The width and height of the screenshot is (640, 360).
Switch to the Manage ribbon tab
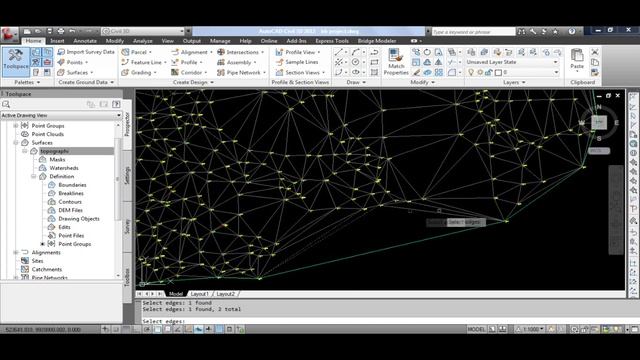pos(220,41)
